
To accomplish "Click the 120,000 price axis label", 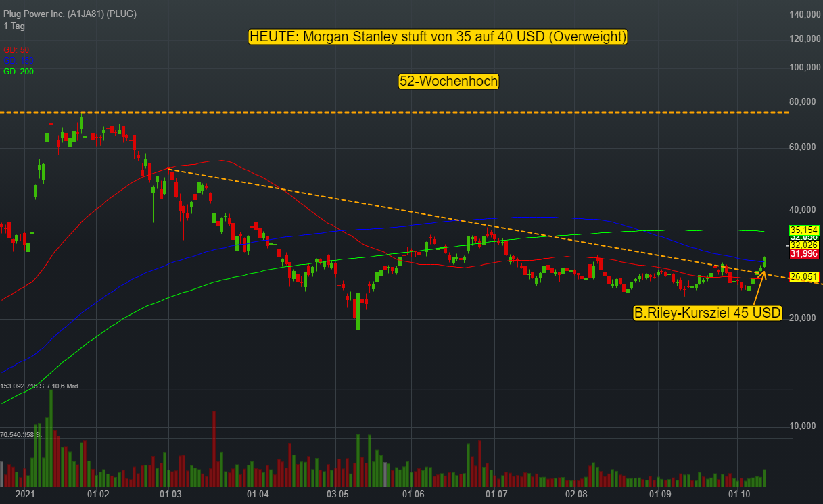I will pos(804,39).
